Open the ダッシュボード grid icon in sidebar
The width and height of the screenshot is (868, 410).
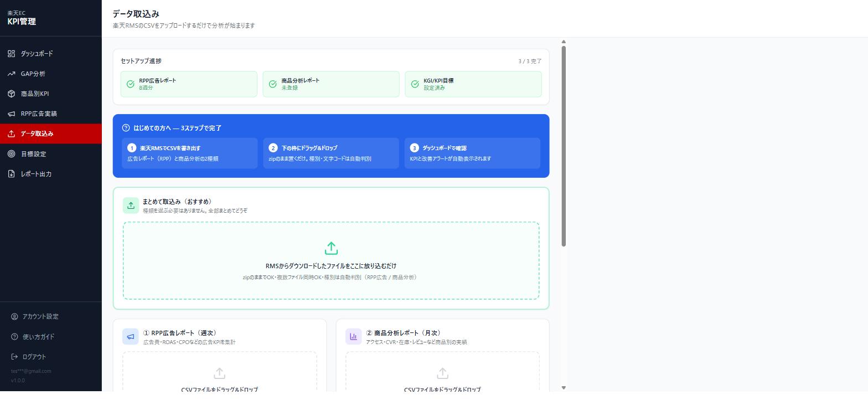point(11,54)
